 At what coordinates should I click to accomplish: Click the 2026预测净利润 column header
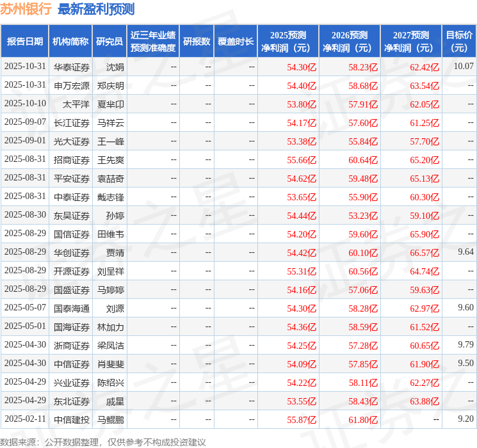349,42
